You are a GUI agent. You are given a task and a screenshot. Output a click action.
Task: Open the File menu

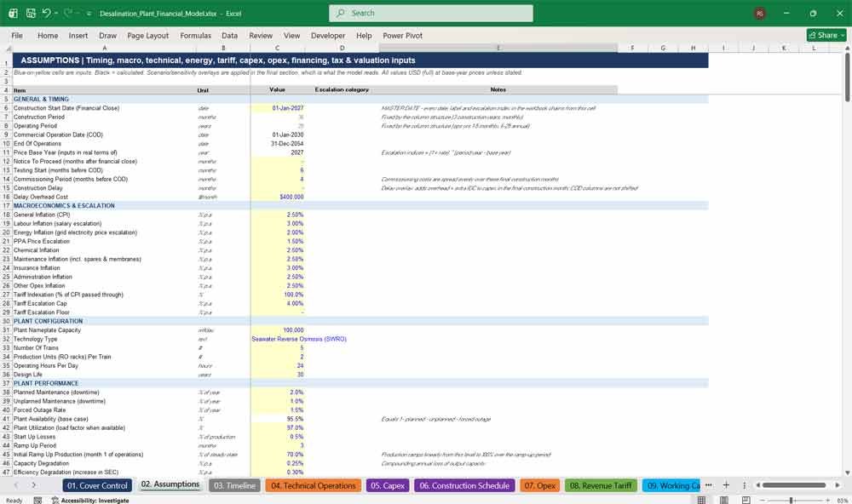coord(17,35)
